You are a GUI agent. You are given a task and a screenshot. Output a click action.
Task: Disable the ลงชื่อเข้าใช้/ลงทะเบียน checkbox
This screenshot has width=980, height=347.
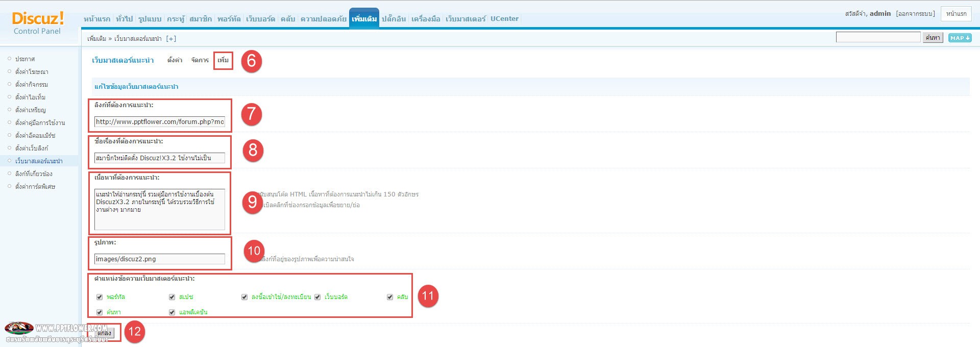244,297
